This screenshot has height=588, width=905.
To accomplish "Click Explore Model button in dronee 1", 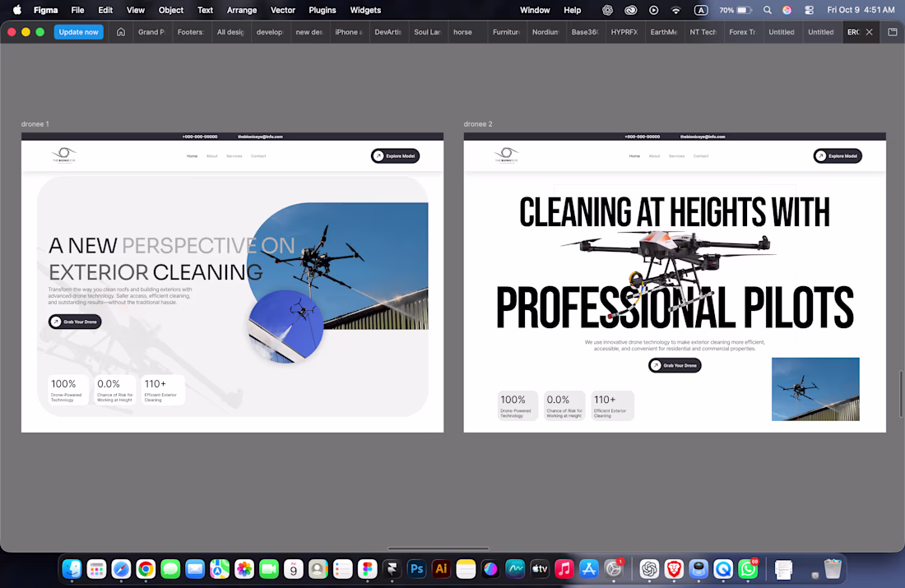I will (x=396, y=155).
